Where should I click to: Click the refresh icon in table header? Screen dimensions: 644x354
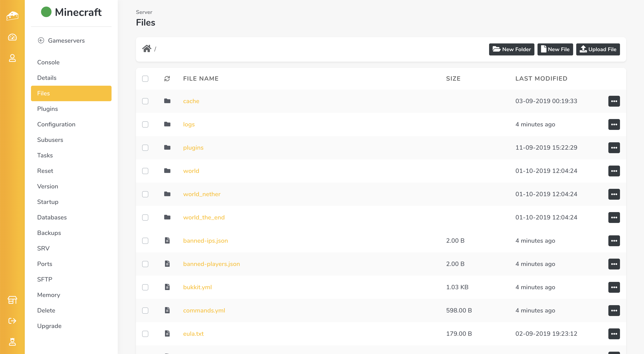[x=167, y=79]
